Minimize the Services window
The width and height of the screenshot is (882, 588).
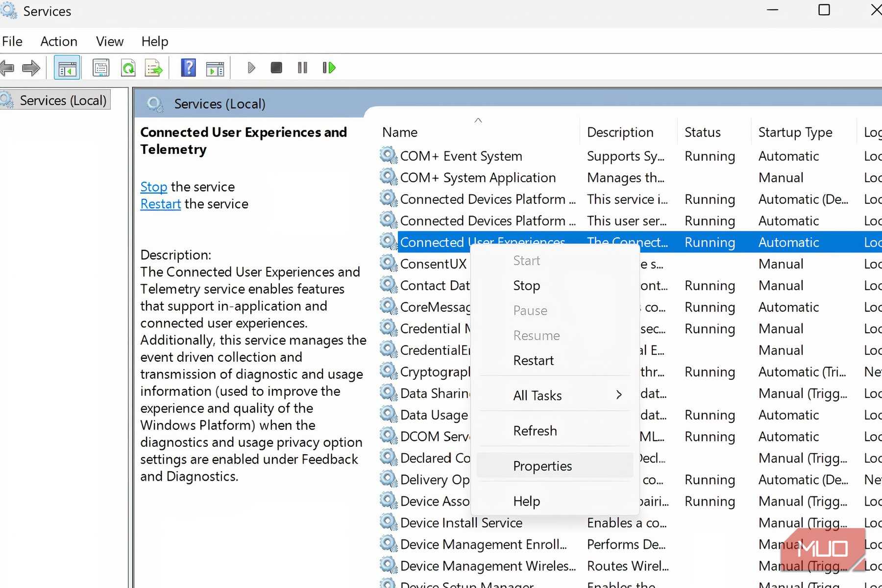point(773,10)
